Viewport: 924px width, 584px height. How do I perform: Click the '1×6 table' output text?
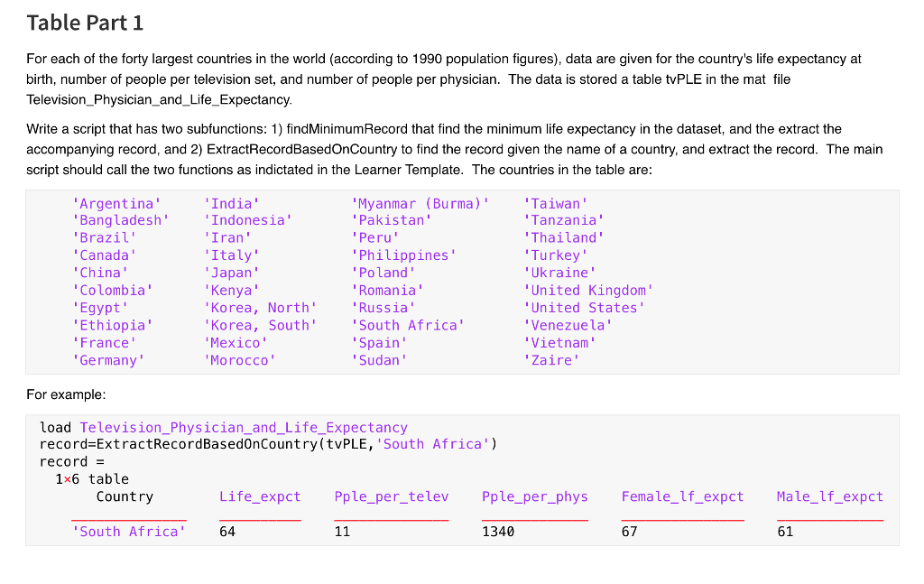[x=92, y=479]
